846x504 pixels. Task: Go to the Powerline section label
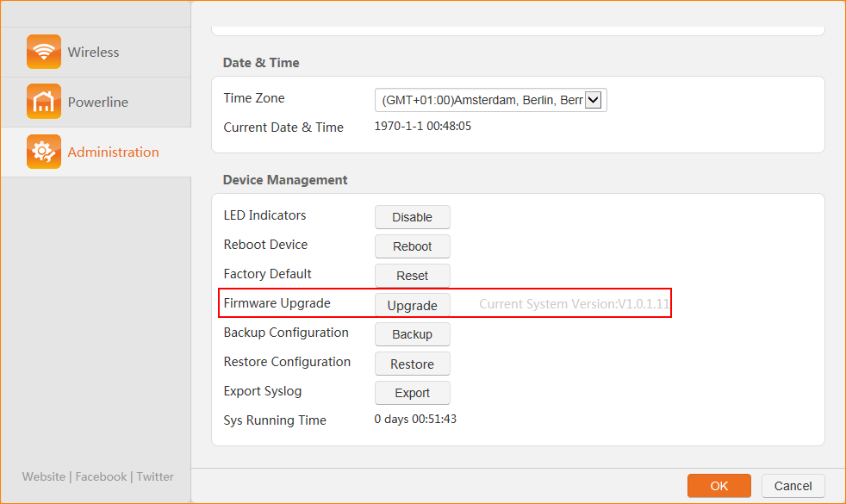point(97,103)
